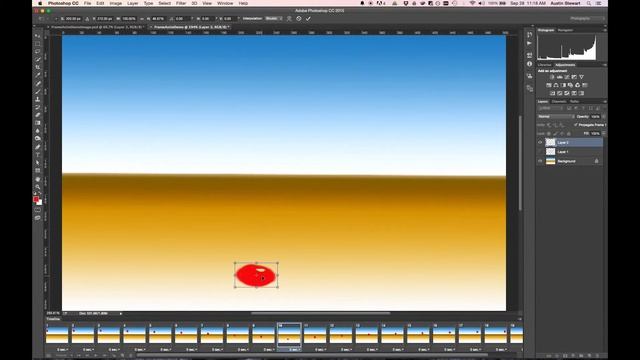
Task: Open the Interpolation dropdown
Action: 273,18
